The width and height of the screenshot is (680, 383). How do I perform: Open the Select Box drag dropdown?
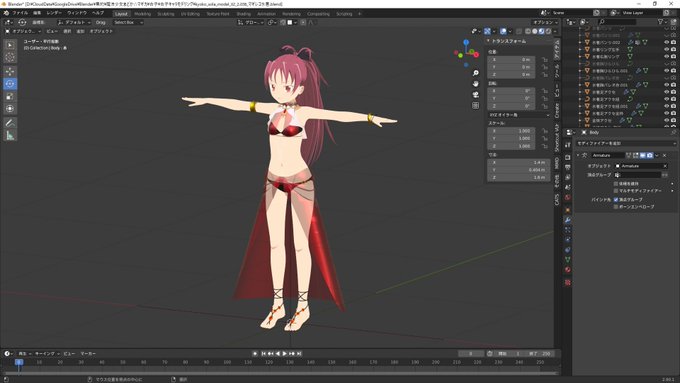[x=128, y=22]
